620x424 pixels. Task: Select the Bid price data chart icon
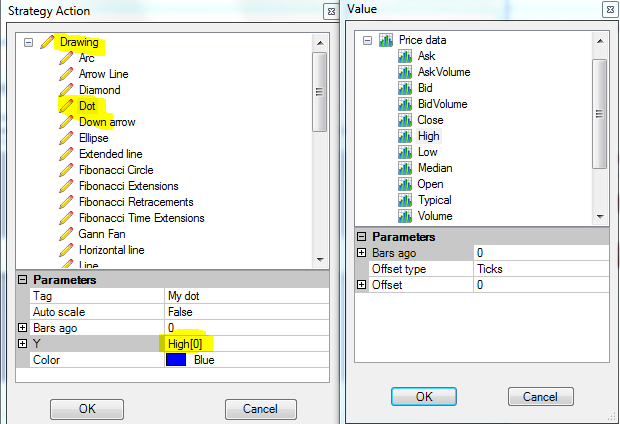[x=405, y=88]
